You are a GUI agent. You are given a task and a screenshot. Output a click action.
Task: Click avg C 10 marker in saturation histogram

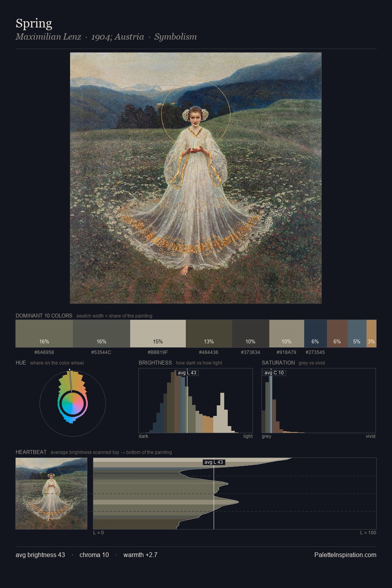click(x=274, y=373)
